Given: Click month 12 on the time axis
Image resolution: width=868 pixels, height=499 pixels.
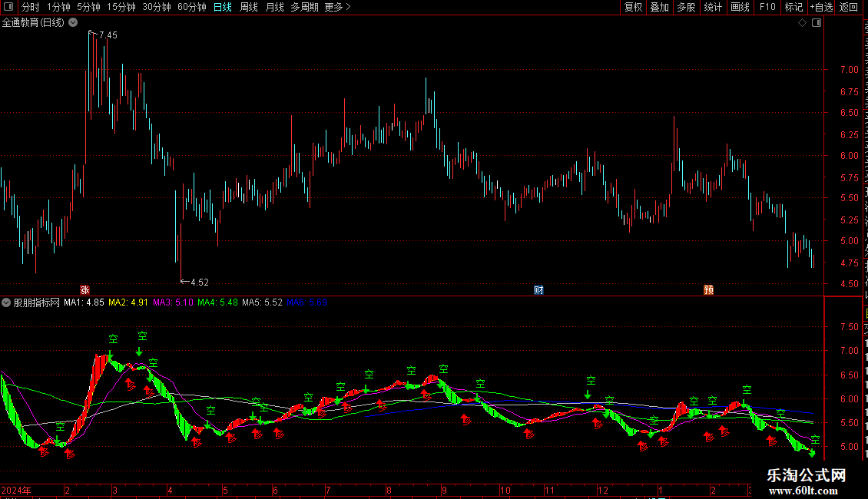Looking at the screenshot, I should pyautogui.click(x=603, y=490).
